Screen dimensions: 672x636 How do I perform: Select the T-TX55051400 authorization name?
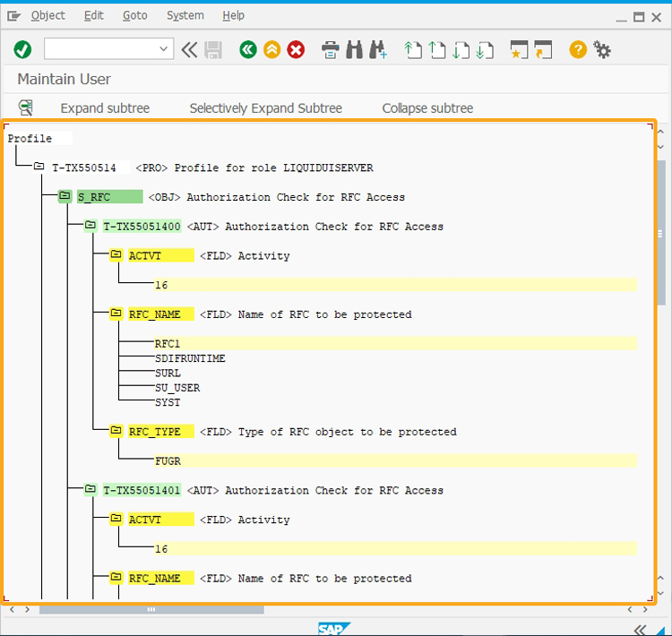click(142, 227)
